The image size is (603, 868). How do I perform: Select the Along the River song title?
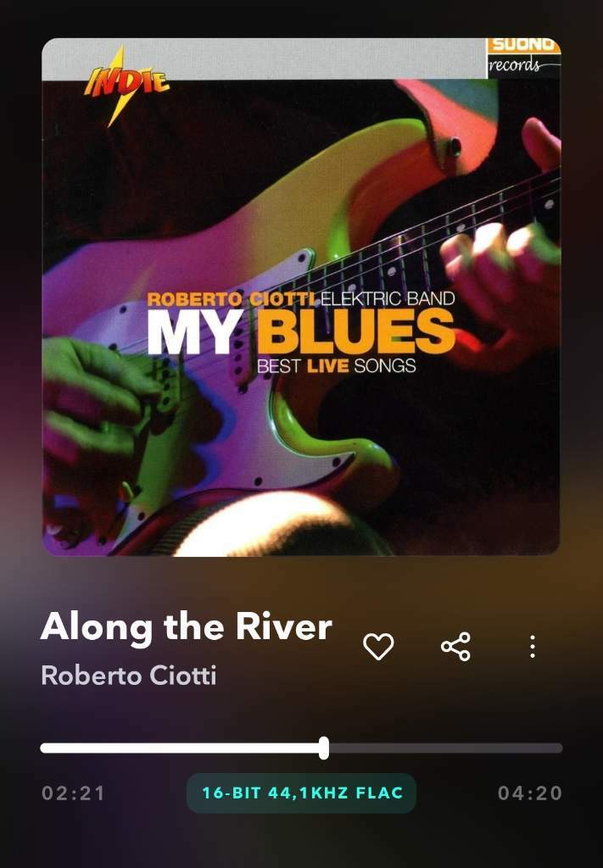[186, 627]
